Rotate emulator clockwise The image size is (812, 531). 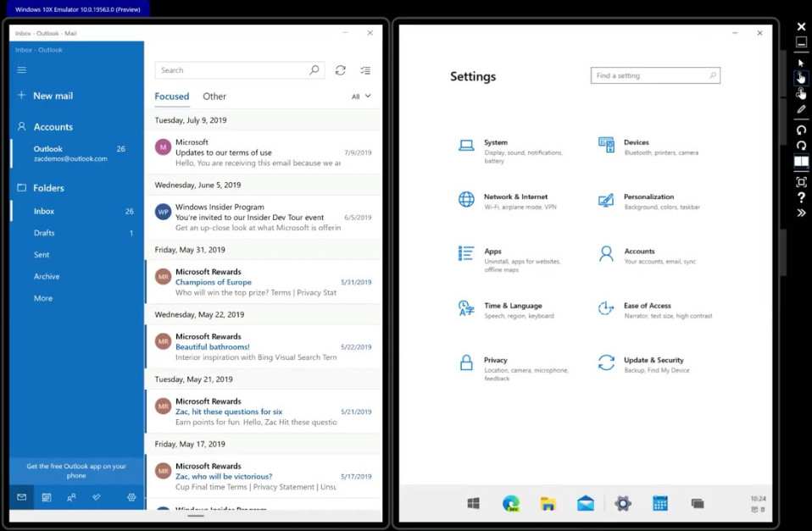click(801, 146)
